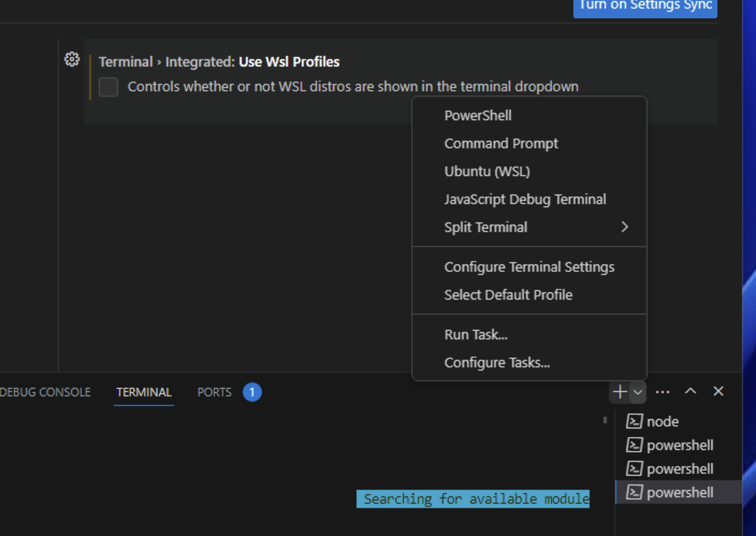Choose Command Prompt from the menu
756x536 pixels.
pyautogui.click(x=500, y=143)
